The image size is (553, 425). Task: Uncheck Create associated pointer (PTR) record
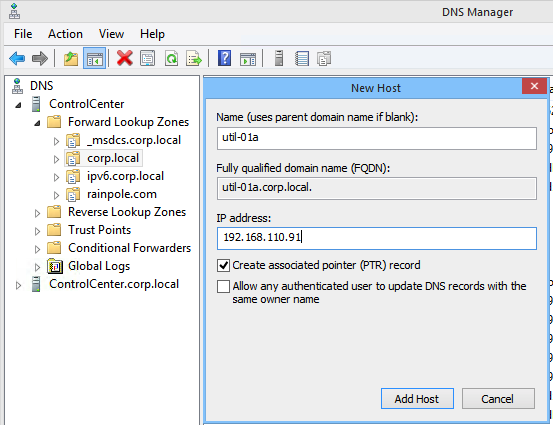click(224, 265)
